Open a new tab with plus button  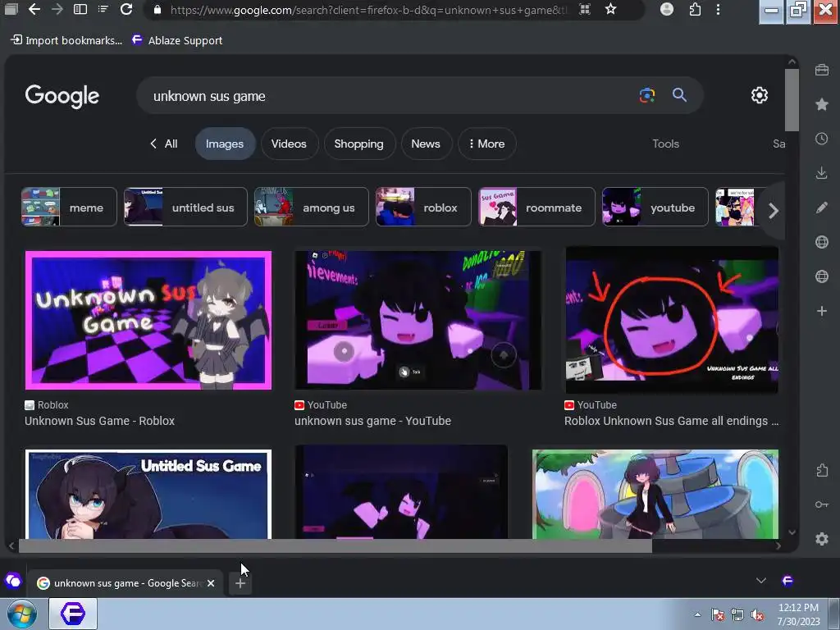240,583
